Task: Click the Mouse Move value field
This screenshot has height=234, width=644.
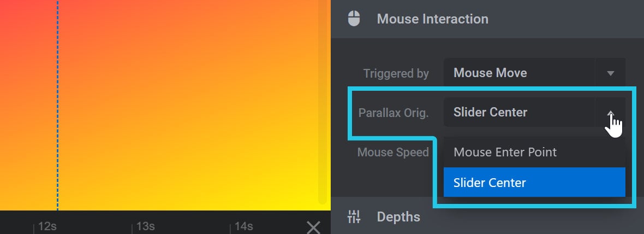Action: (519, 73)
